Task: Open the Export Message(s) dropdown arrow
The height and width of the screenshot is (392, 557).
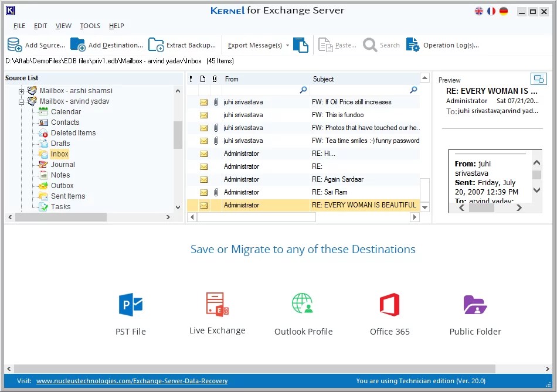Action: (287, 44)
